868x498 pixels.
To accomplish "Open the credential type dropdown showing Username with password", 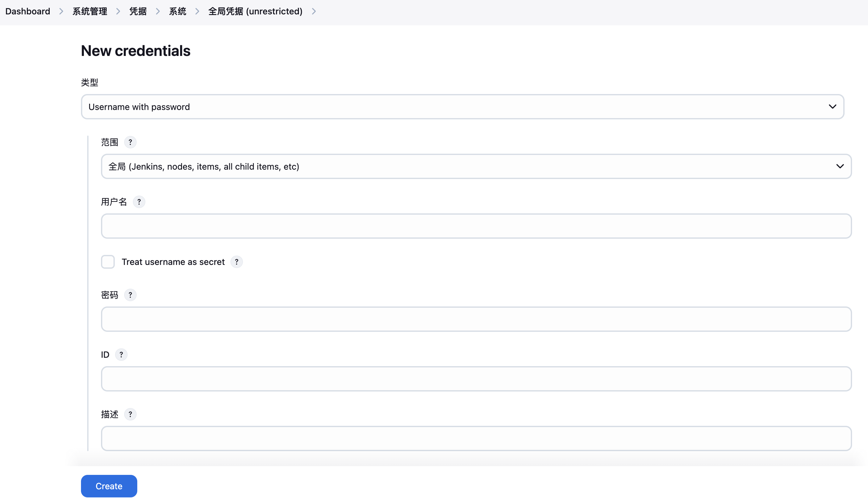I will (x=462, y=107).
